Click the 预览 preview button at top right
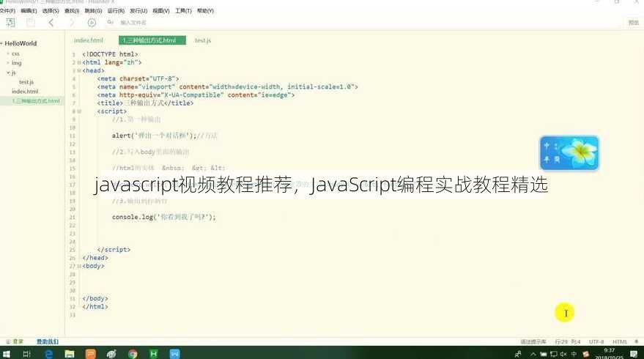 point(633,23)
